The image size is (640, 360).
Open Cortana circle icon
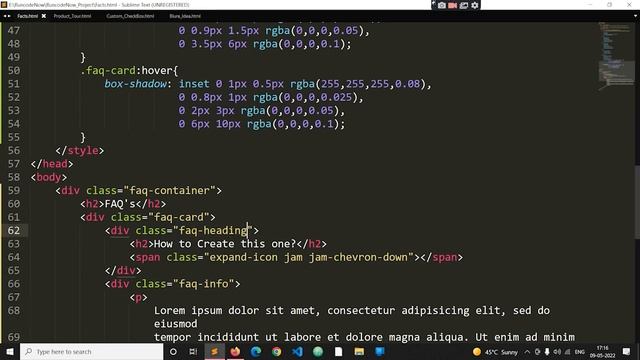click(173, 351)
